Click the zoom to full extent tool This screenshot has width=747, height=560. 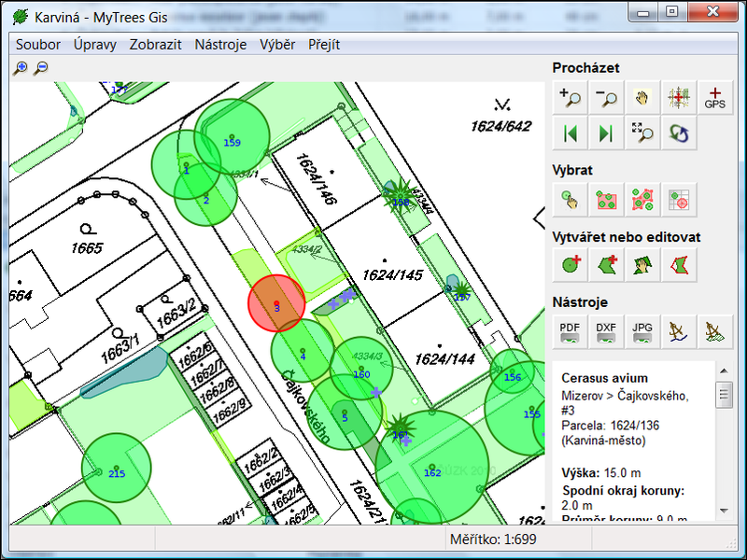coord(642,133)
